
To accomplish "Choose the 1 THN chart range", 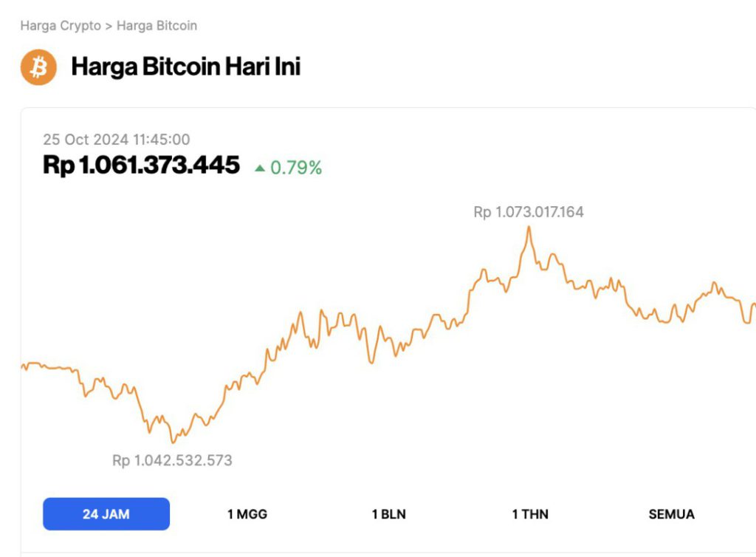I will point(530,514).
